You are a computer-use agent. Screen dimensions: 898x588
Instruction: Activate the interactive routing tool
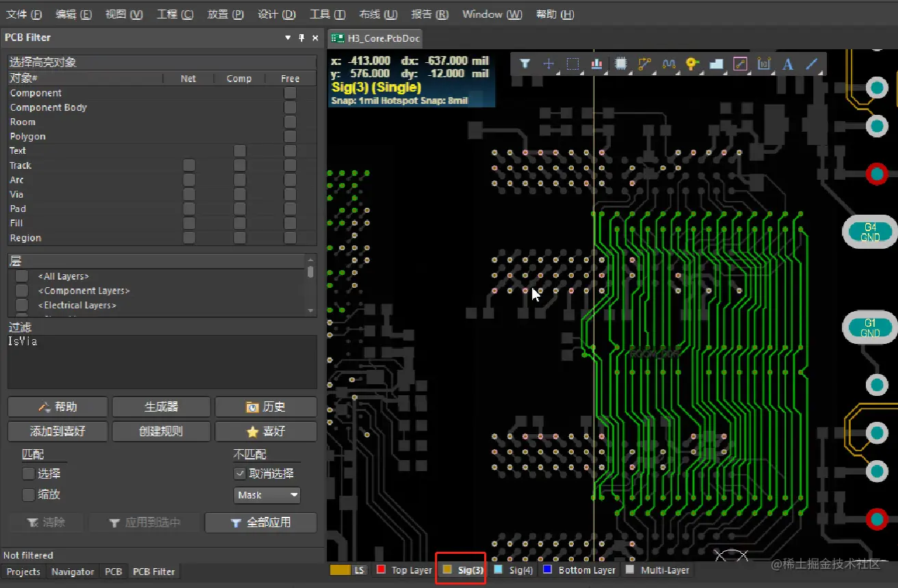[x=644, y=64]
